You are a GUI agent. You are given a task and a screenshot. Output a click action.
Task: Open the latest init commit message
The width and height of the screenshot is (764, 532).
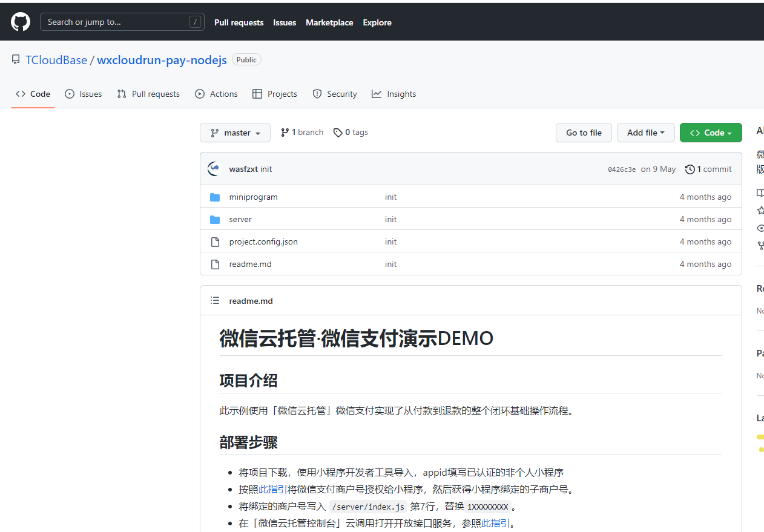tap(266, 169)
